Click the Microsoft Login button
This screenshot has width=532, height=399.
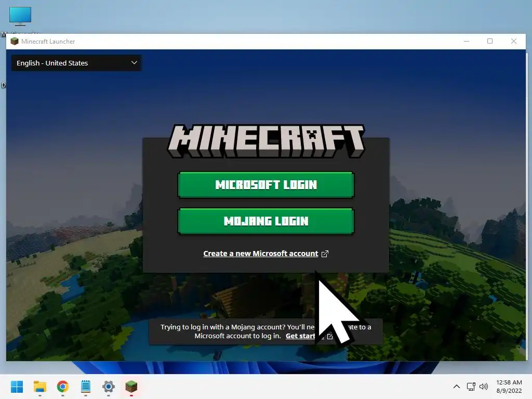tap(265, 185)
